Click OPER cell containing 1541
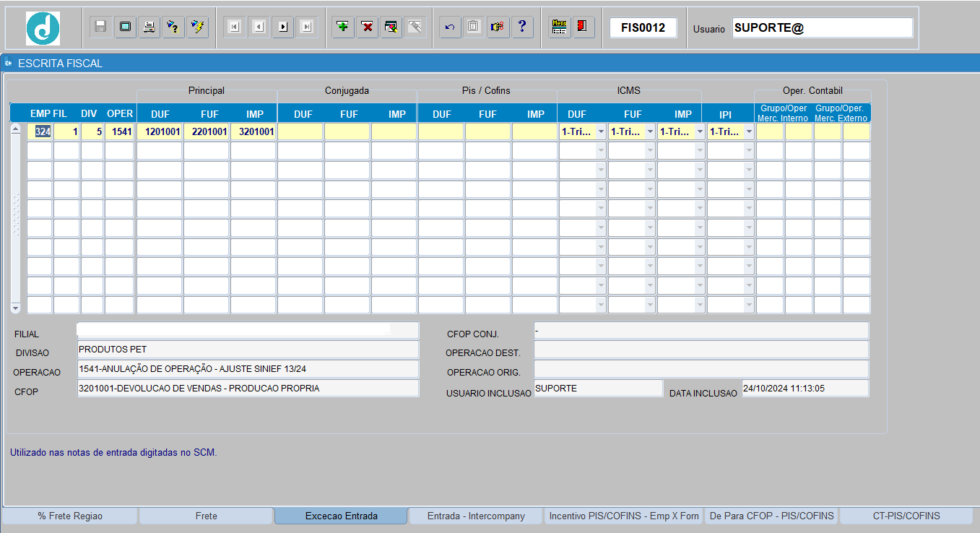This screenshot has width=980, height=533. (x=119, y=132)
